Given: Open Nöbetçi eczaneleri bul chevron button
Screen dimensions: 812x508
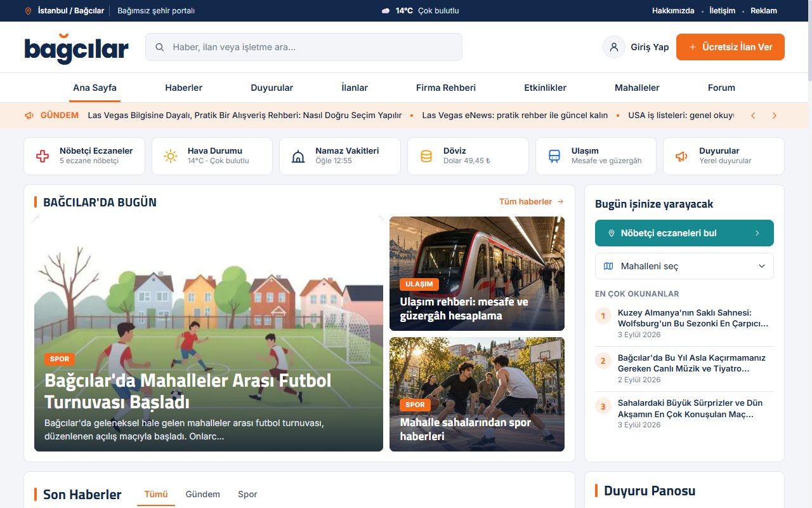Looking at the screenshot, I should tap(684, 233).
